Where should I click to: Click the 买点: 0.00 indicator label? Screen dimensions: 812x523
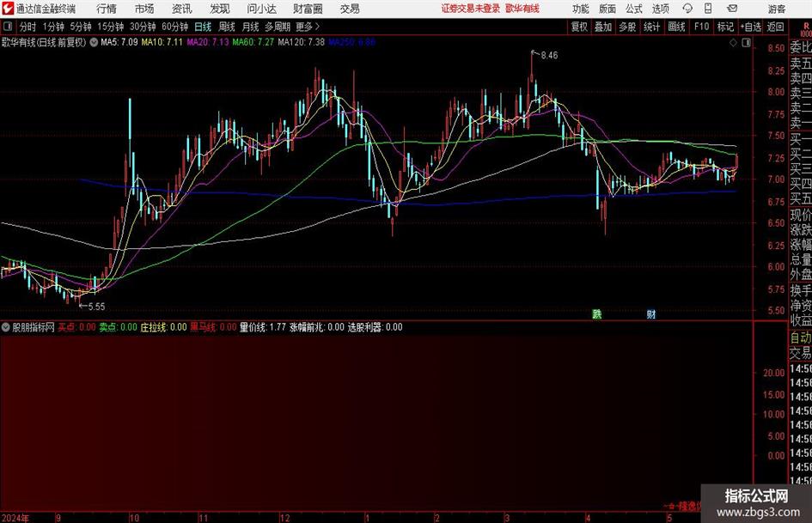(76, 327)
